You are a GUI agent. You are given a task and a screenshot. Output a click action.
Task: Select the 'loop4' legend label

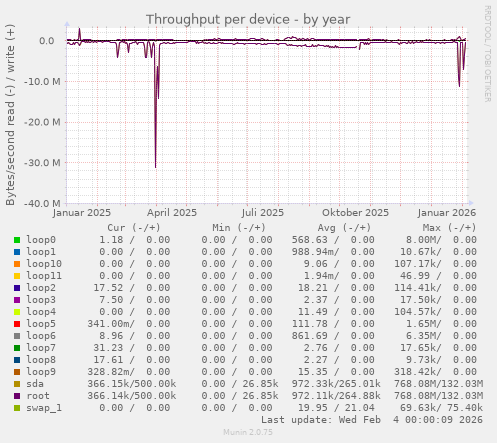click(x=41, y=312)
